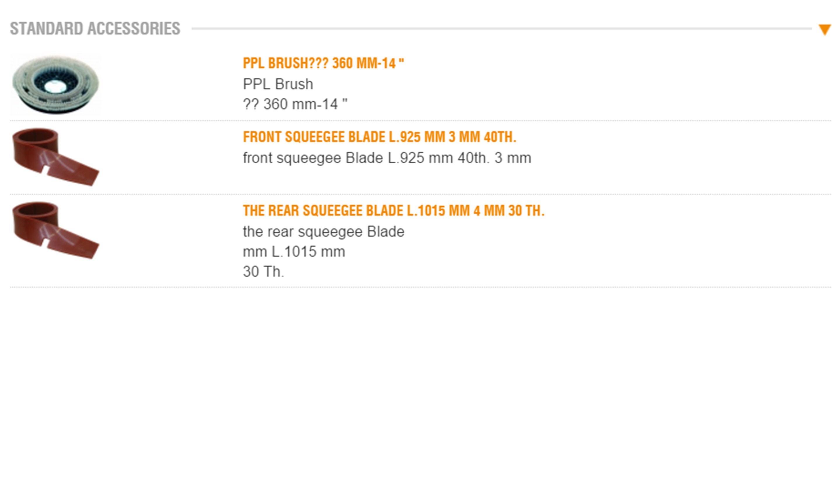This screenshot has height=504, width=832.
Task: Click the blank area below the accessories list
Action: [415, 388]
